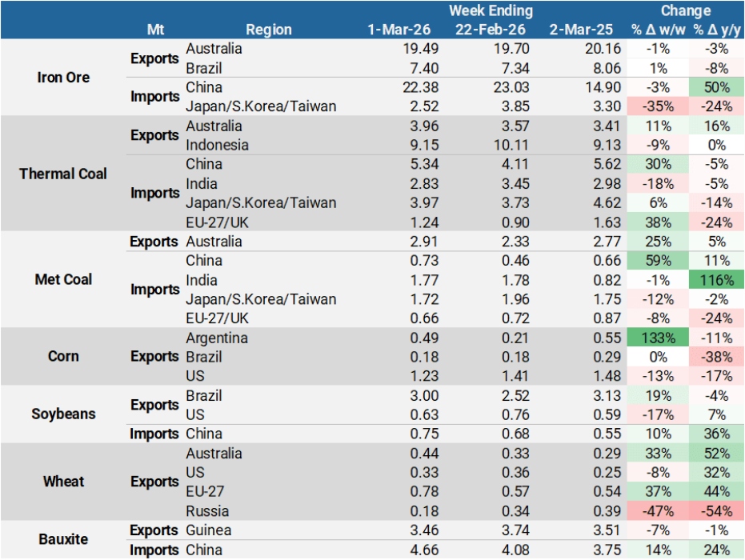Click the Week Ending header
The height and width of the screenshot is (560, 745).
(490, 10)
